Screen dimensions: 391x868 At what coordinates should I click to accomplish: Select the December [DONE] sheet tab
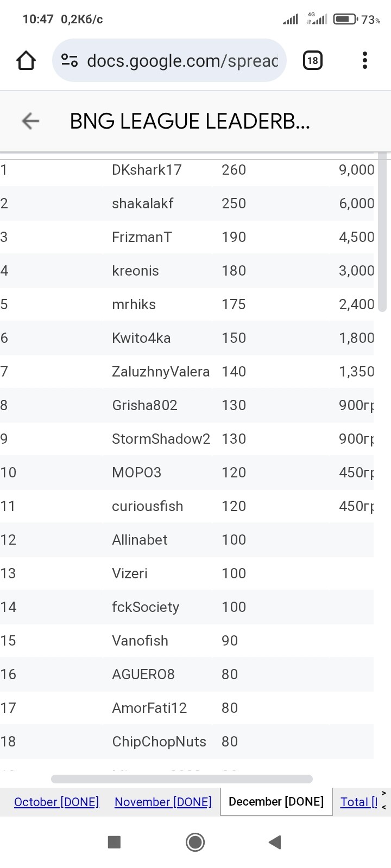tap(276, 801)
